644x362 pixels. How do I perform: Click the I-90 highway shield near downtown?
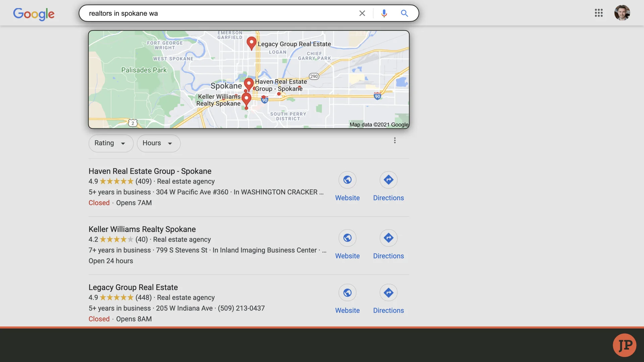pos(265,100)
